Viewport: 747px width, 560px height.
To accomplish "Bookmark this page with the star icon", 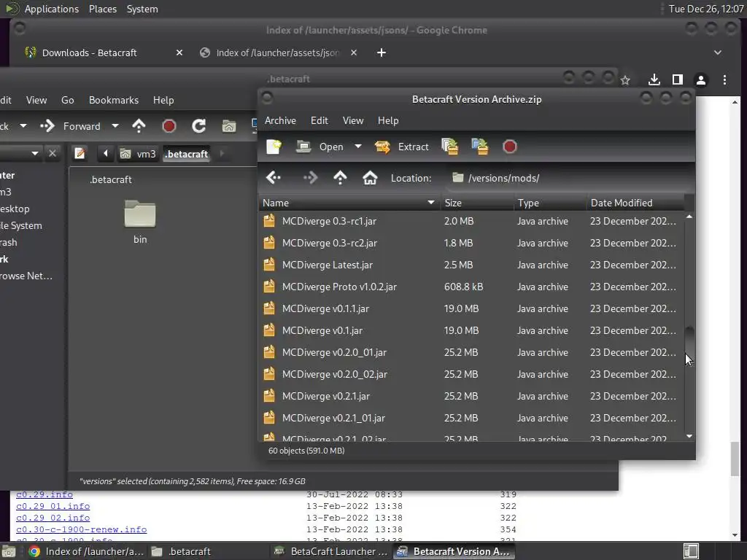I will (625, 80).
